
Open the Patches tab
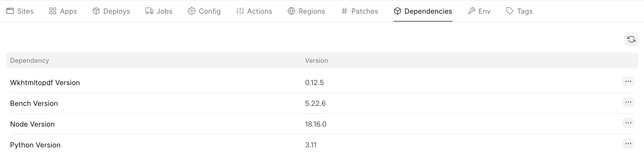359,11
